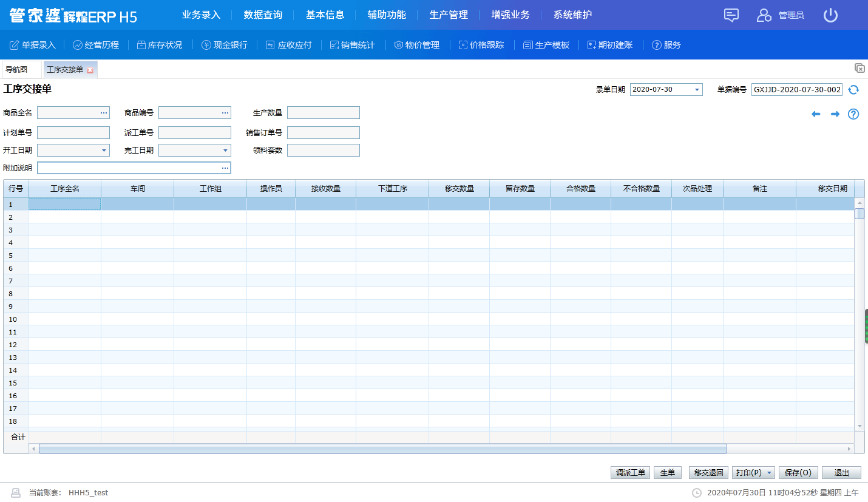Click the 当前账套 status bar icon
The width and height of the screenshot is (868, 502).
click(16, 492)
